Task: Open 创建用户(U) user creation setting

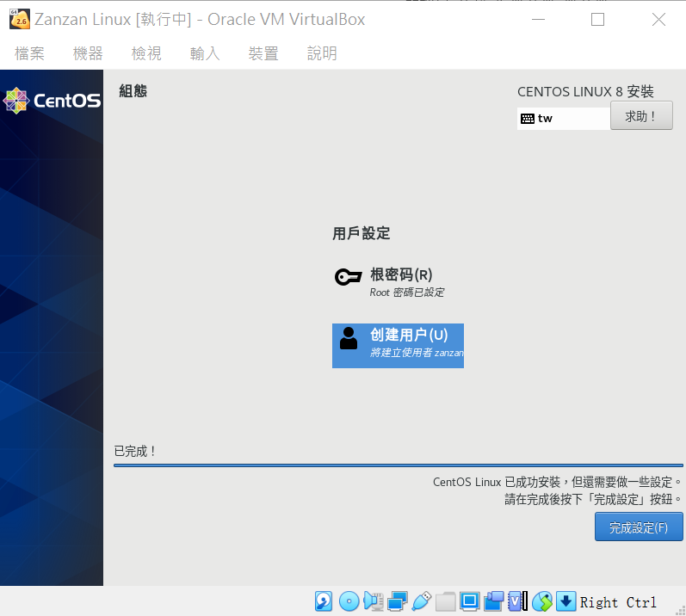Action: coord(398,346)
